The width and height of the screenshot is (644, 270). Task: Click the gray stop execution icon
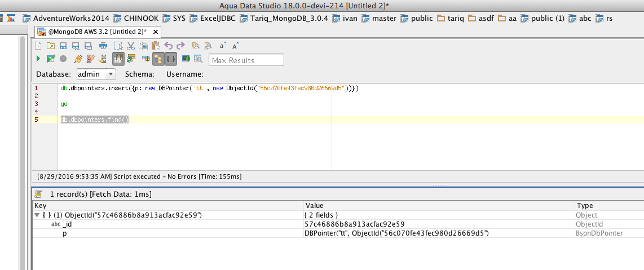(63, 59)
